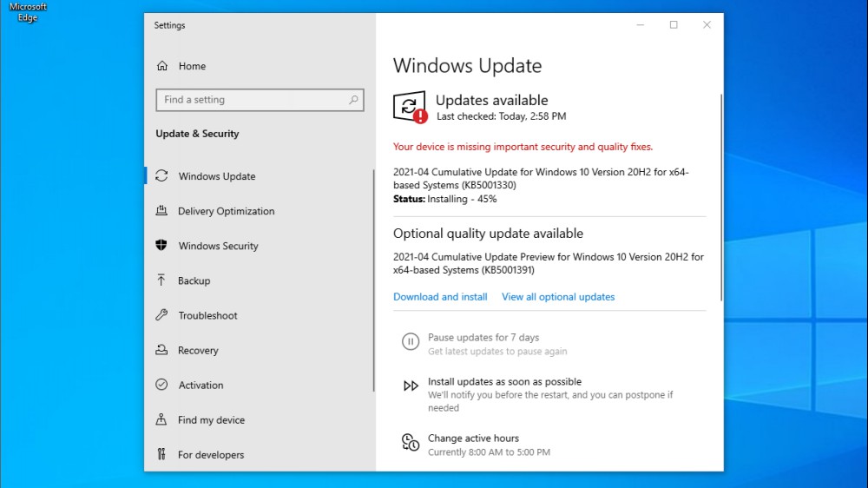Click the For developers tools icon
Image resolution: width=868 pixels, height=488 pixels.
[161, 454]
